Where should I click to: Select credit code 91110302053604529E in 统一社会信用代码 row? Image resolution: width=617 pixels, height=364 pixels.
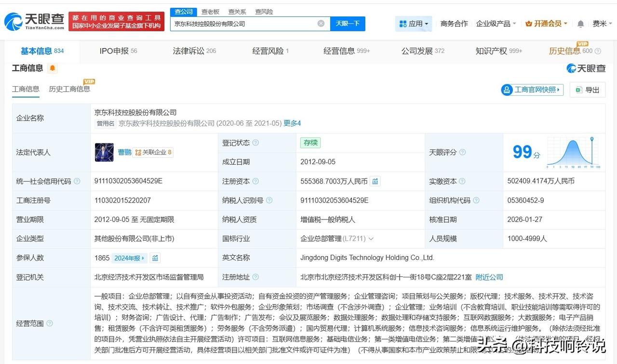pos(128,182)
